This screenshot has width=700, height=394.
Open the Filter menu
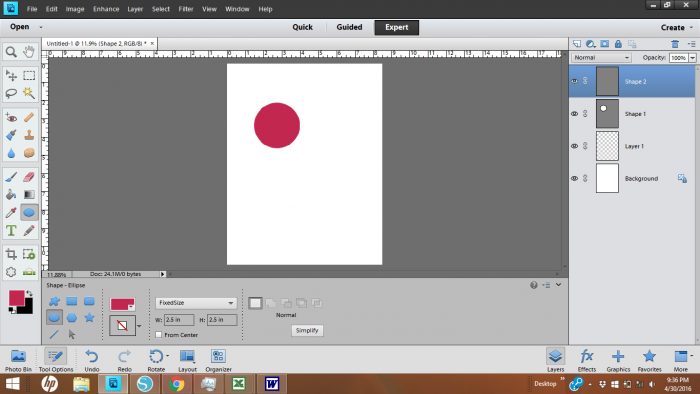tap(186, 9)
